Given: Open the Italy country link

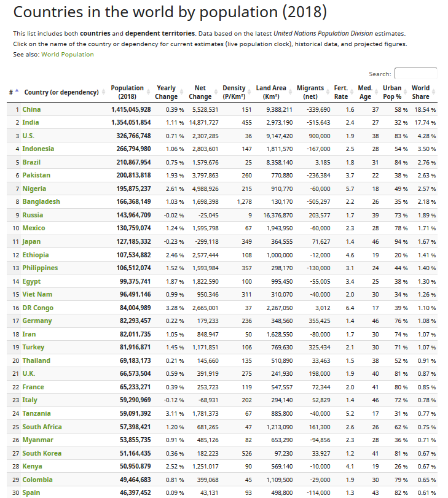Looking at the screenshot, I should (30, 400).
